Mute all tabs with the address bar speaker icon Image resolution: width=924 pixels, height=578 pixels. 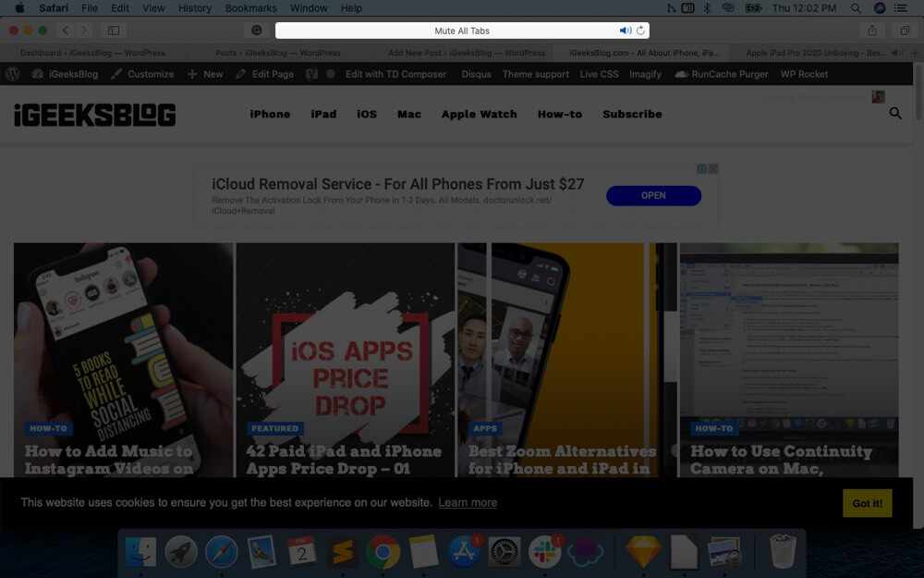point(625,31)
